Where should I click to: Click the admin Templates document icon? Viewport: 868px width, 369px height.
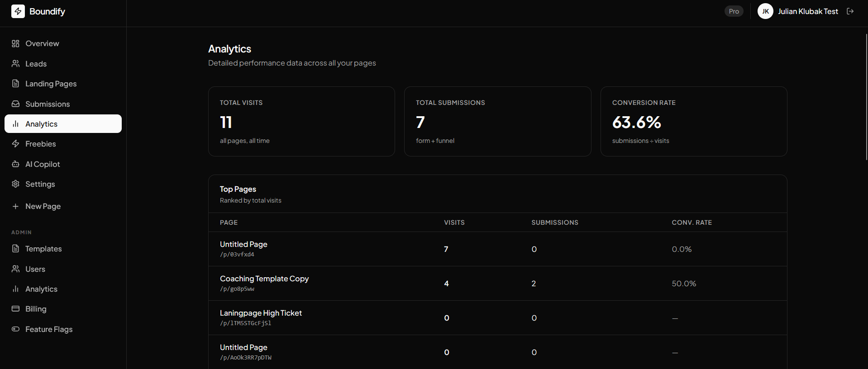click(x=15, y=249)
